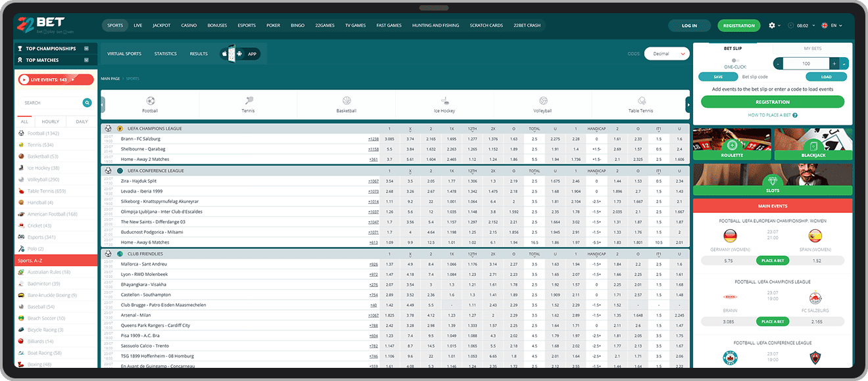Expand markets +1067 for Zira - Hajduk Split

click(374, 181)
